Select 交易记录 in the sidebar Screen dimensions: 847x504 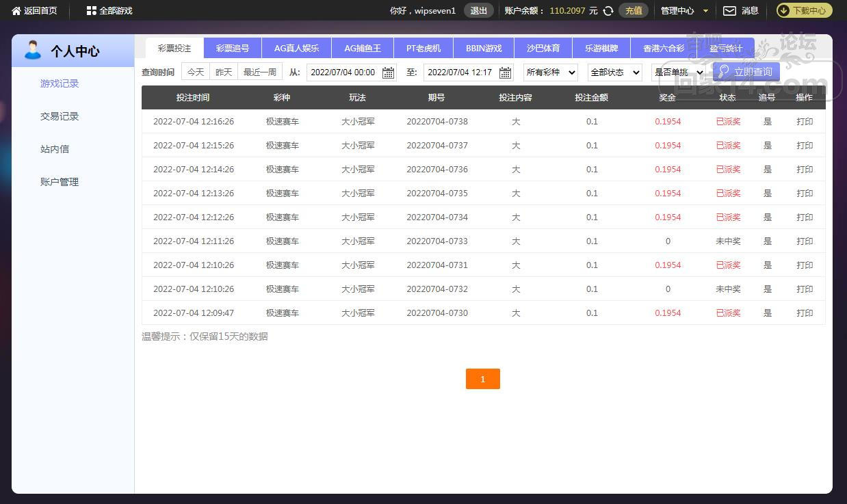point(60,116)
